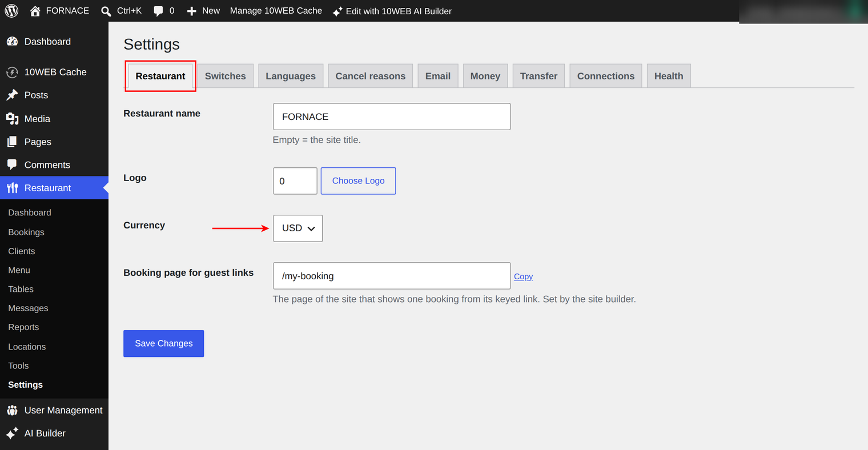Go to the Email tab
Screen dimensions: 868x450
(x=438, y=76)
